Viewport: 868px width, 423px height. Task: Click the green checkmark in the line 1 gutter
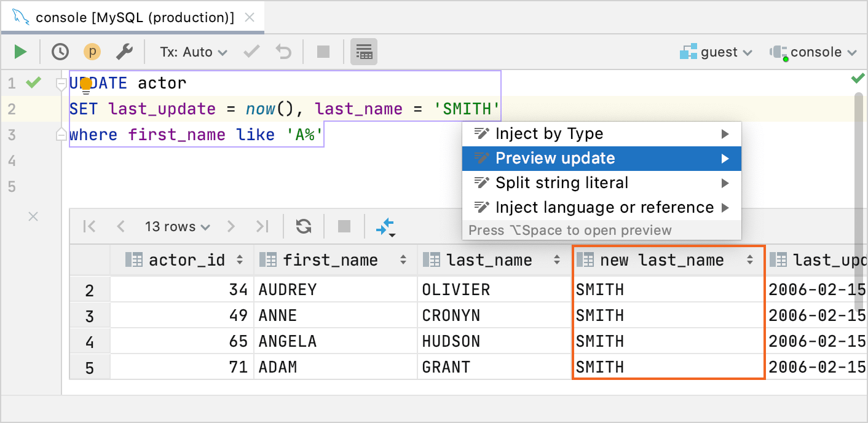point(33,82)
